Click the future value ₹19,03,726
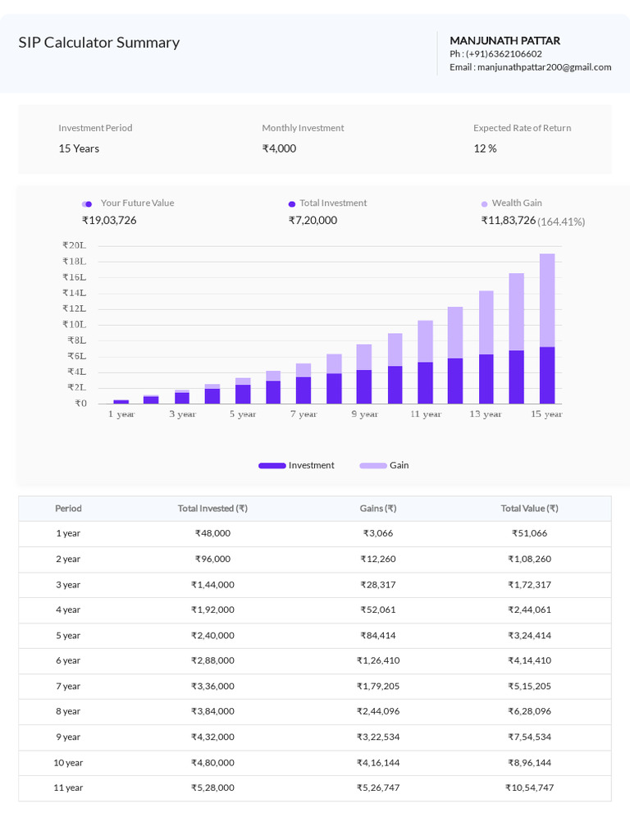The width and height of the screenshot is (630, 840). click(109, 220)
